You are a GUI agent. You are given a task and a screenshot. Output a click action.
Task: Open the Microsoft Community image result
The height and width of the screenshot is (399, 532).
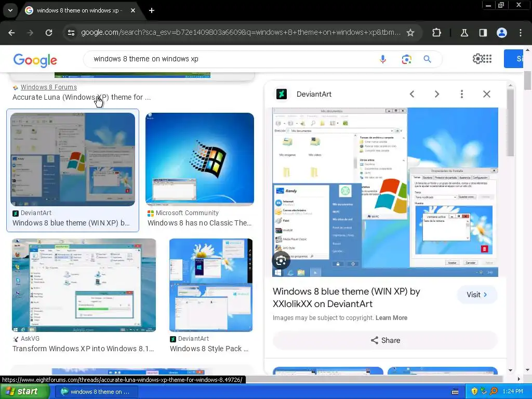coord(199,159)
